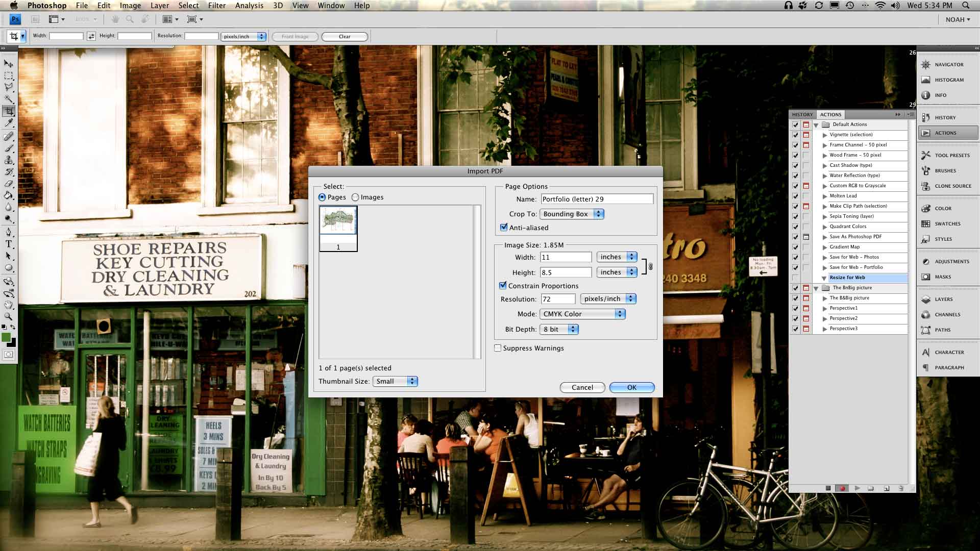Viewport: 980px width, 551px height.
Task: Enable Suppress Warnings checkbox
Action: (498, 348)
